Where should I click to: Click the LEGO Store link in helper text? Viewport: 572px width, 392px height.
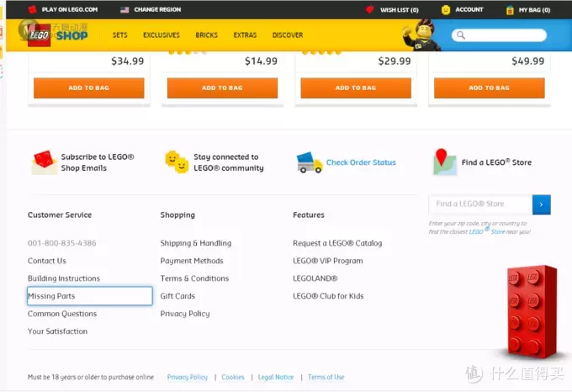pos(487,231)
